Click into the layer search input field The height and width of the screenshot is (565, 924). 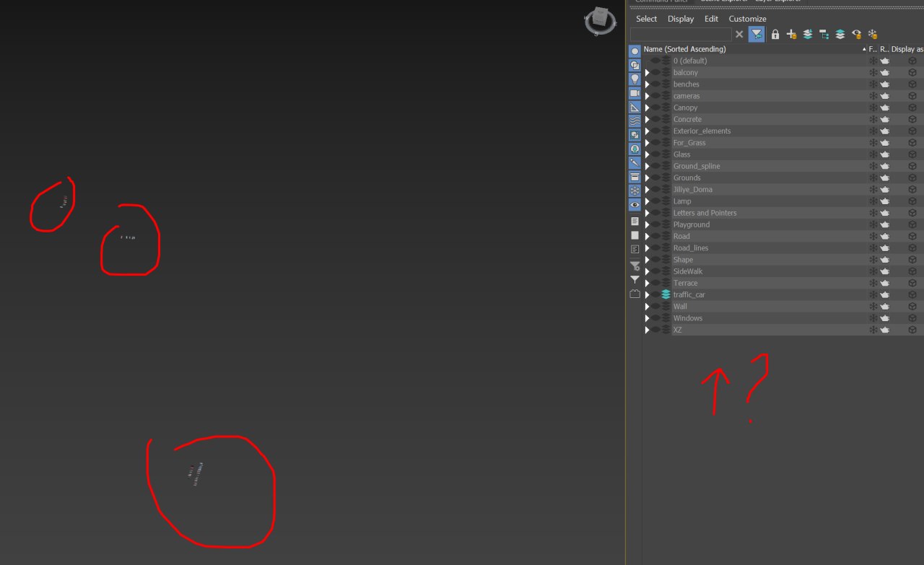(x=681, y=34)
